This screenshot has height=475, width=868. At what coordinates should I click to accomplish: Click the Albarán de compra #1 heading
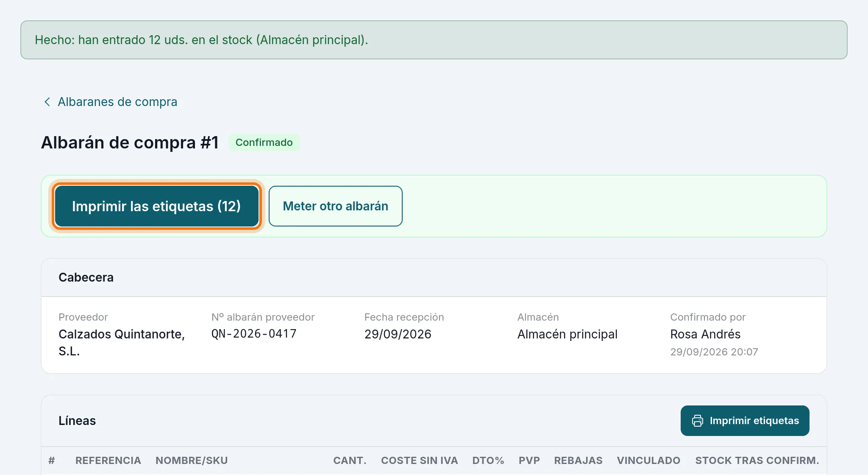(x=130, y=142)
